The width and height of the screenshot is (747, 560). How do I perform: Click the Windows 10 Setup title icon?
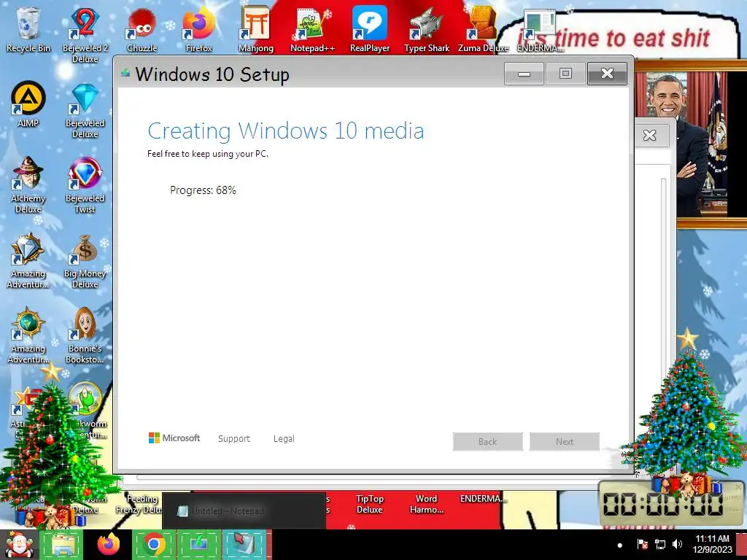click(x=125, y=74)
